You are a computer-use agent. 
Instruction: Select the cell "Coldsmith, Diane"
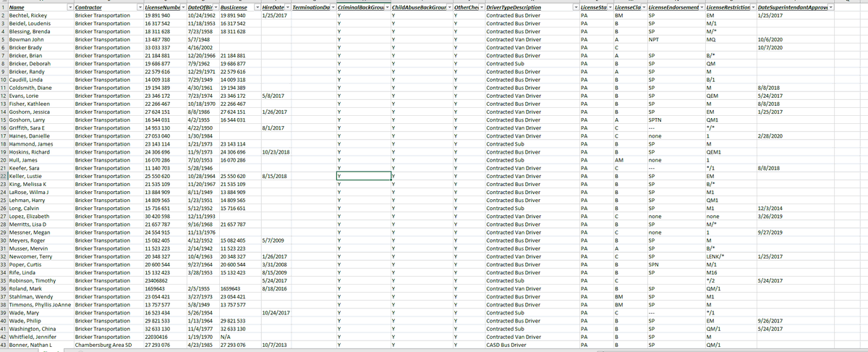tap(41, 87)
